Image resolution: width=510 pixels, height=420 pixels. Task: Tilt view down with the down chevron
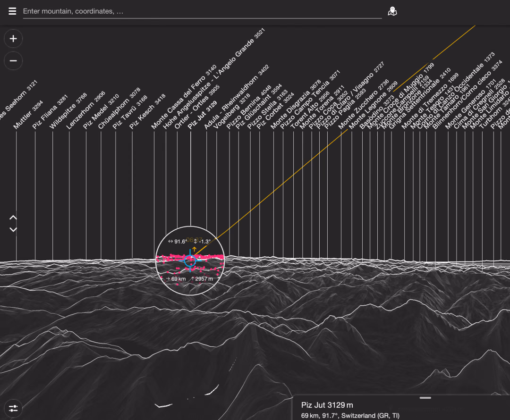(13, 229)
